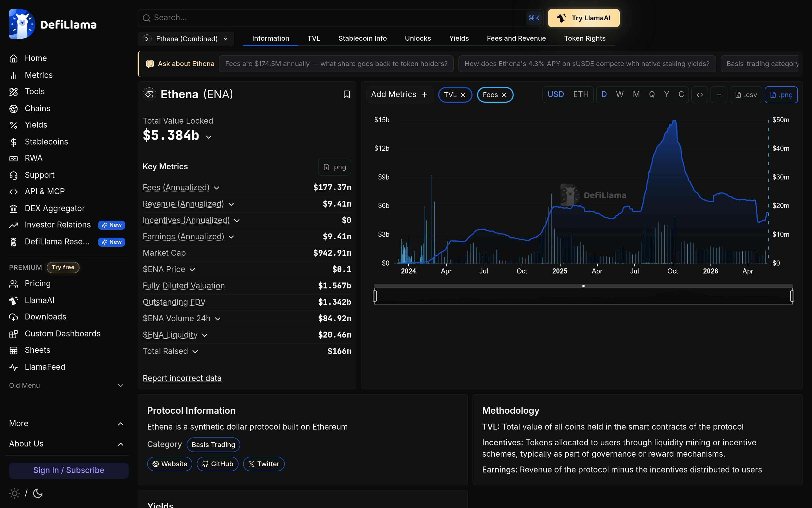The height and width of the screenshot is (508, 812).
Task: Expand the Old Menu section
Action: coord(67,385)
